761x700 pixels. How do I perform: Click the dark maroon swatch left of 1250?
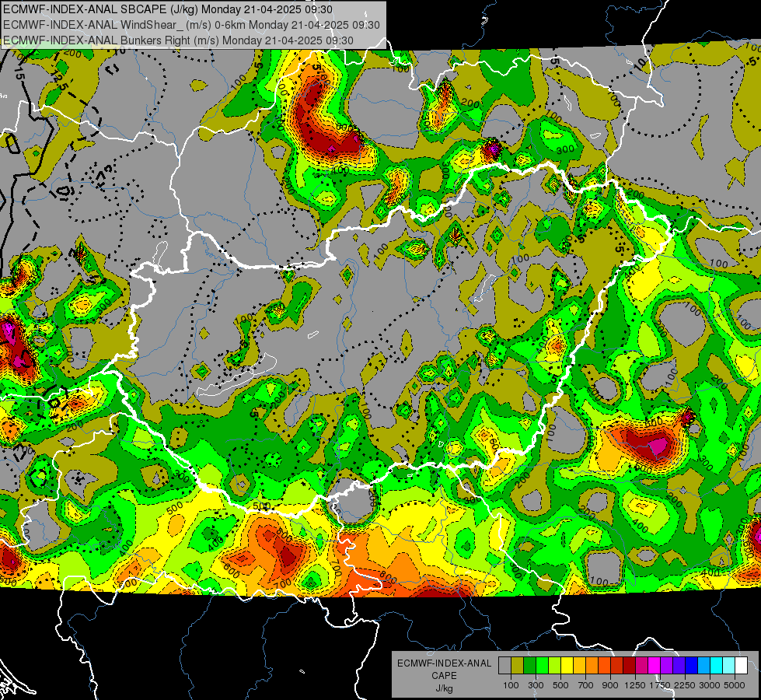tap(629, 666)
